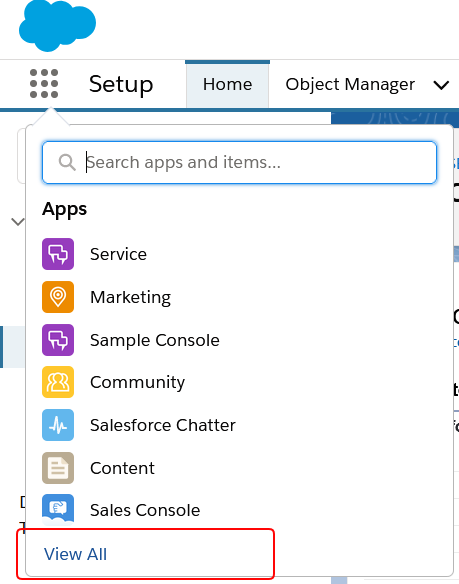459x584 pixels.
Task: Select the Community app label
Action: click(x=137, y=383)
